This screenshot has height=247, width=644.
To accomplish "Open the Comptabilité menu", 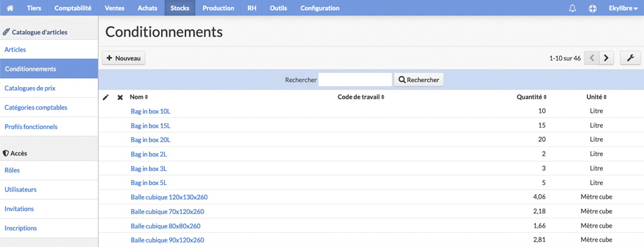I will [x=73, y=8].
